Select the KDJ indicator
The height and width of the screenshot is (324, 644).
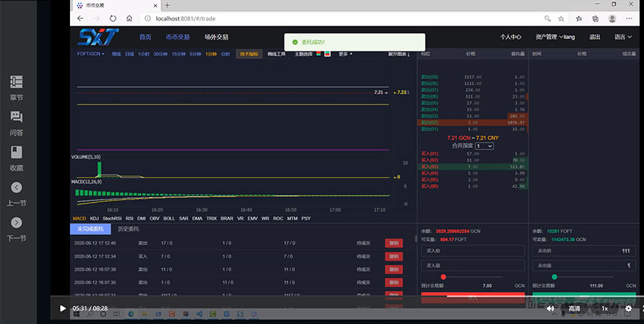tap(94, 219)
